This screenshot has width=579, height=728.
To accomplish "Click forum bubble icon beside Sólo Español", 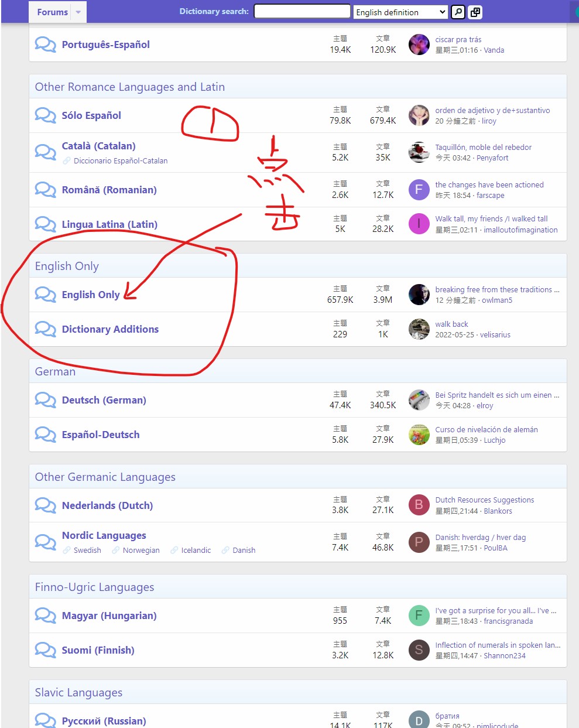I will click(x=45, y=115).
